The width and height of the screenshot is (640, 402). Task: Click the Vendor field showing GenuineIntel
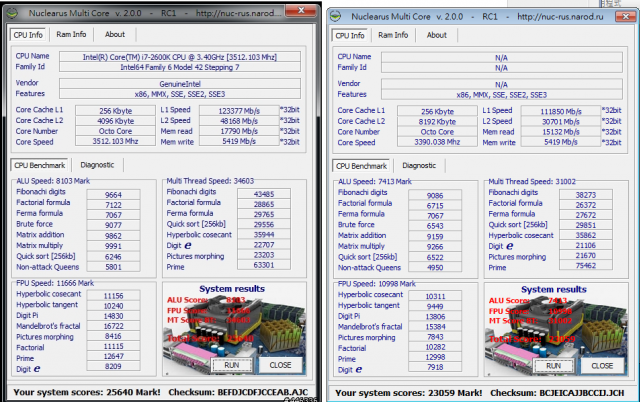click(180, 84)
